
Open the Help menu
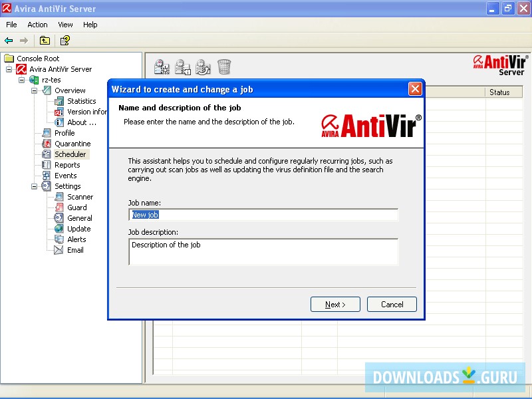[90, 25]
